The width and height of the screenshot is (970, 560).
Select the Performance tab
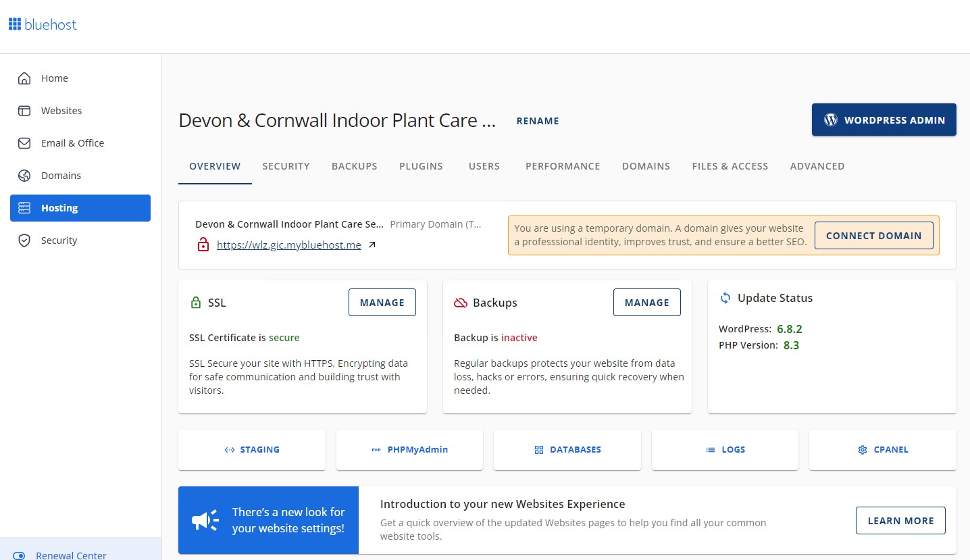563,166
